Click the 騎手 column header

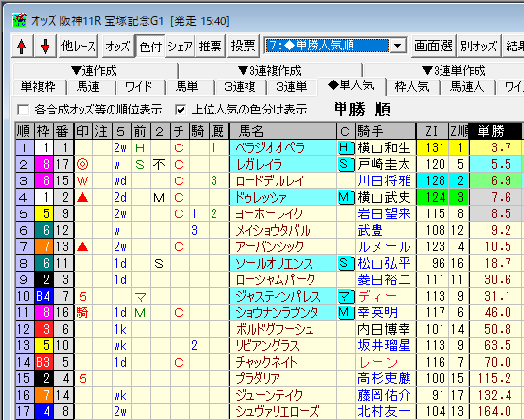click(385, 131)
